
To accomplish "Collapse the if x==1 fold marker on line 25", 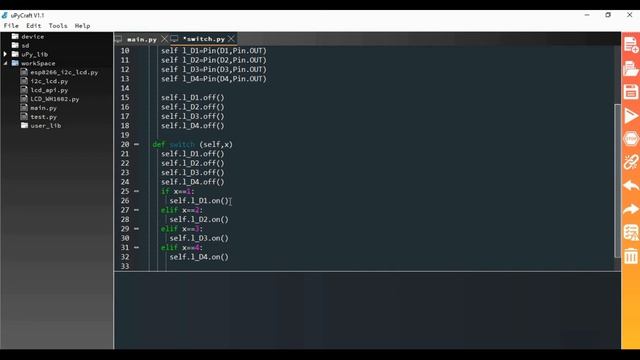I will click(x=136, y=191).
